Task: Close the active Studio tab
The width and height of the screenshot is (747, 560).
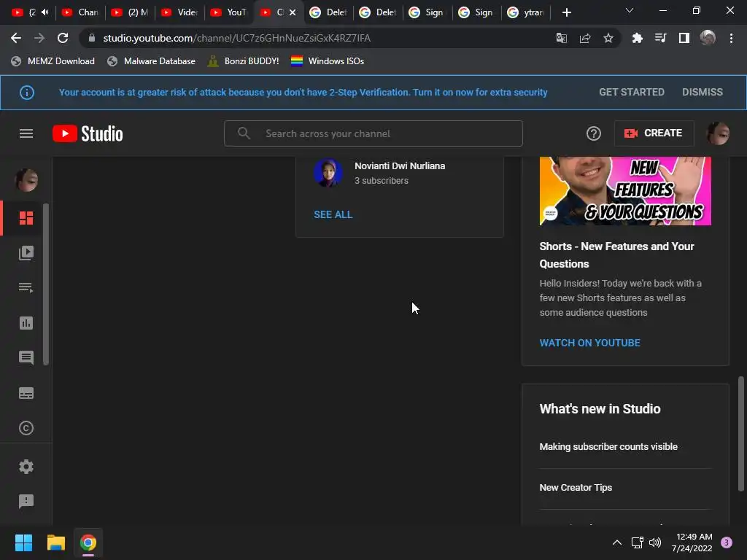Action: [293, 12]
